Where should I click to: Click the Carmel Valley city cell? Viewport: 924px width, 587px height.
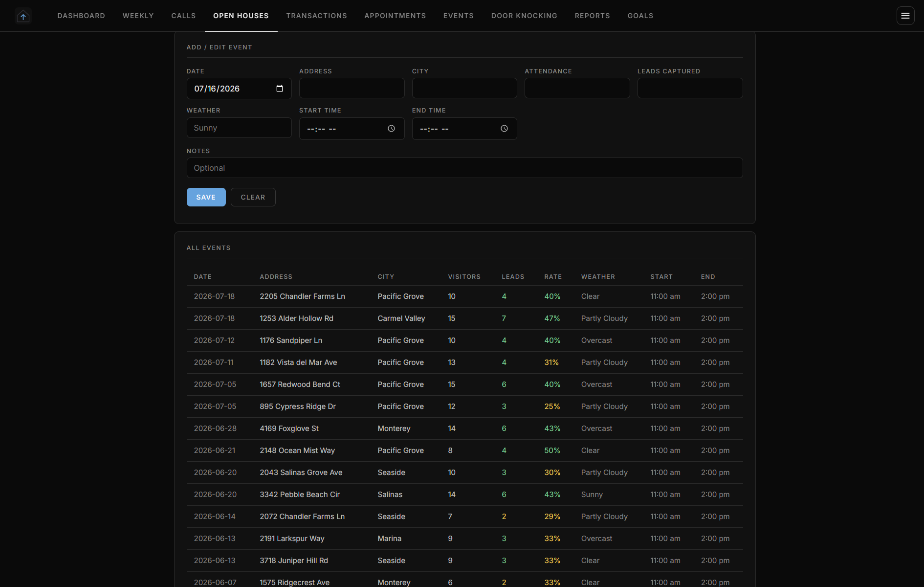click(401, 318)
